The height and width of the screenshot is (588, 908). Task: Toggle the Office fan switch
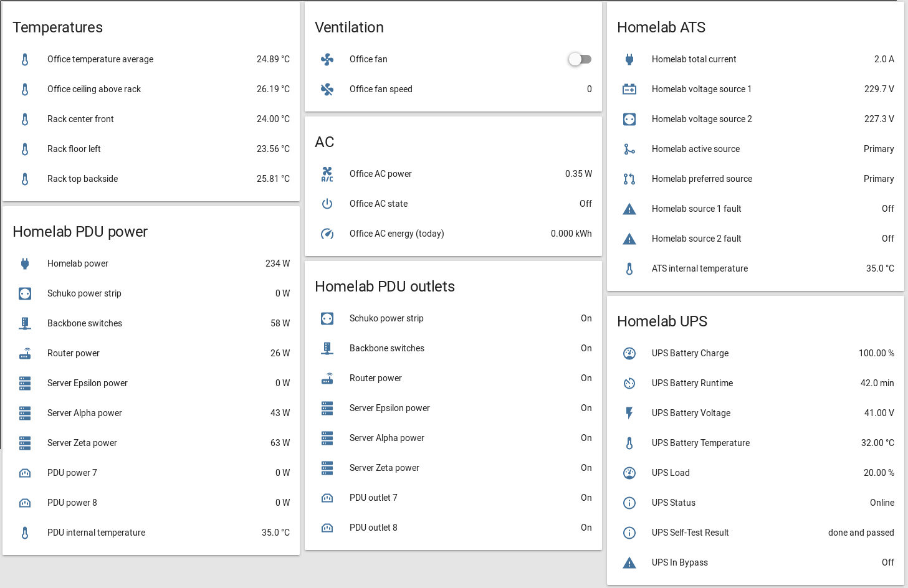click(x=580, y=59)
